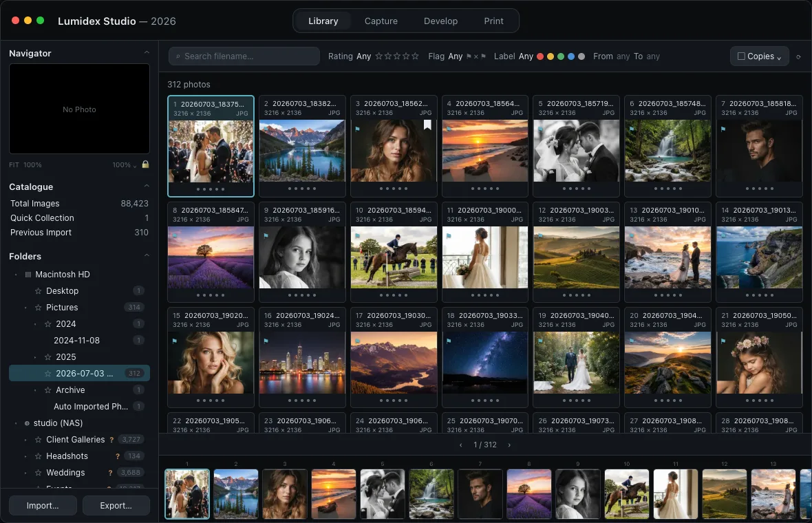Expand the Weddings folder tree arrow
This screenshot has height=523, width=812.
[x=25, y=473]
